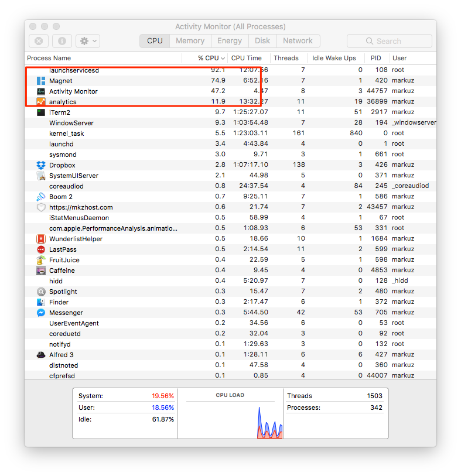
Task: Select the LastPass red icon
Action: coord(41,249)
